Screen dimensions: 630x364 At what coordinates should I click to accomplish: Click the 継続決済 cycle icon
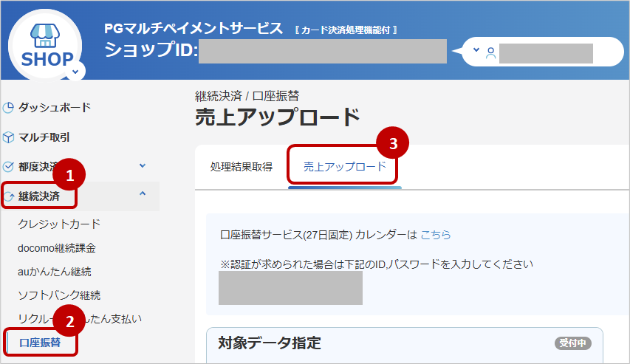(x=8, y=196)
